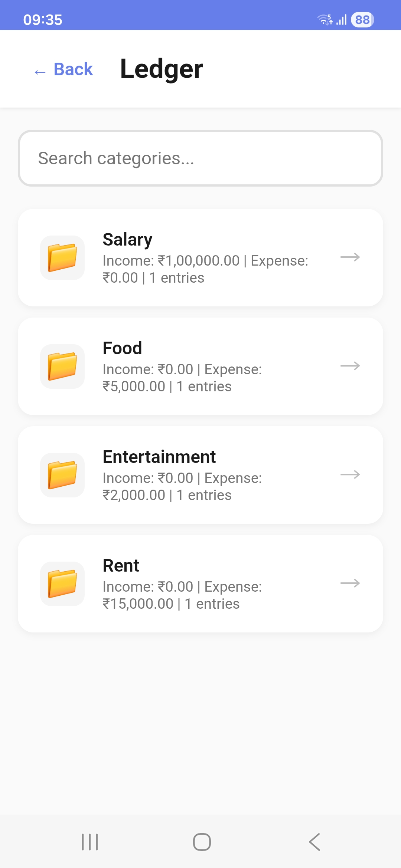The width and height of the screenshot is (401, 868).
Task: Open Rent via its right arrow
Action: pos(350,583)
